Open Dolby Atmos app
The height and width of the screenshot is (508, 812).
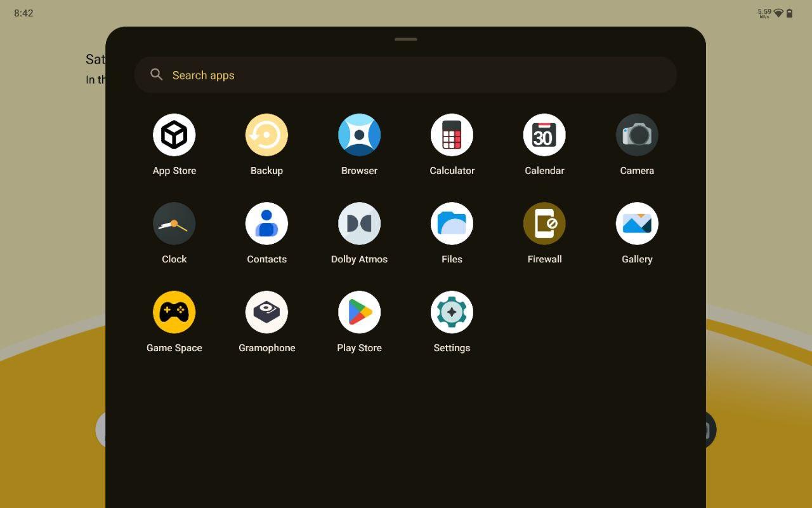[x=359, y=224]
